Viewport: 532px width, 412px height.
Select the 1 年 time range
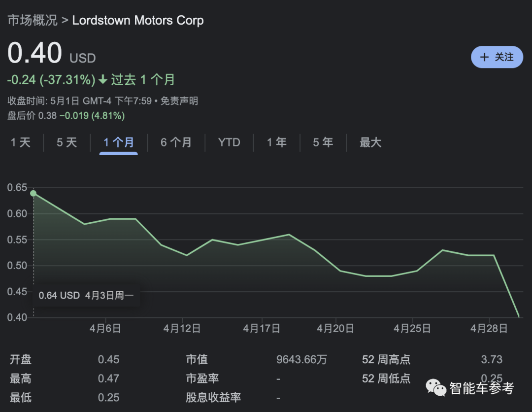coord(276,143)
